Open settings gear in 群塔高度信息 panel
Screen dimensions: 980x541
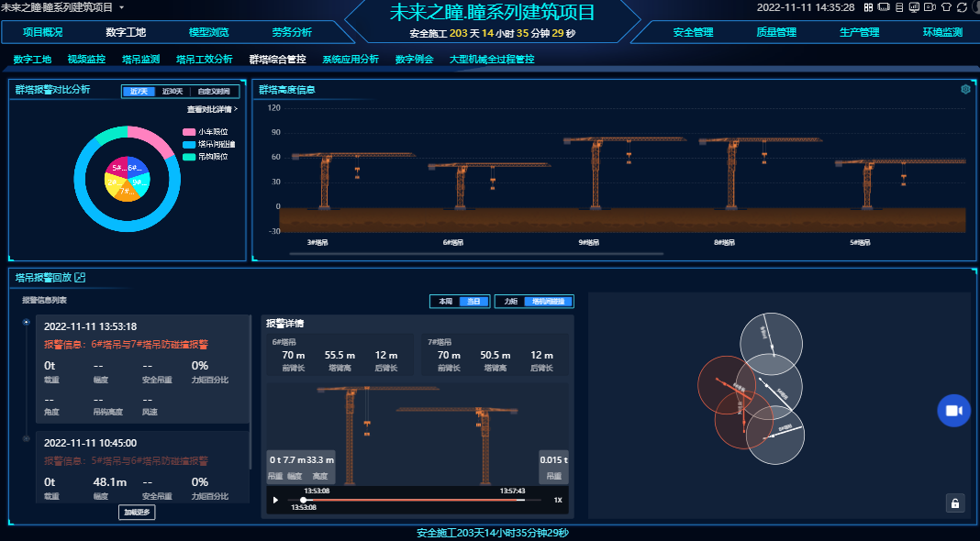coord(965,89)
